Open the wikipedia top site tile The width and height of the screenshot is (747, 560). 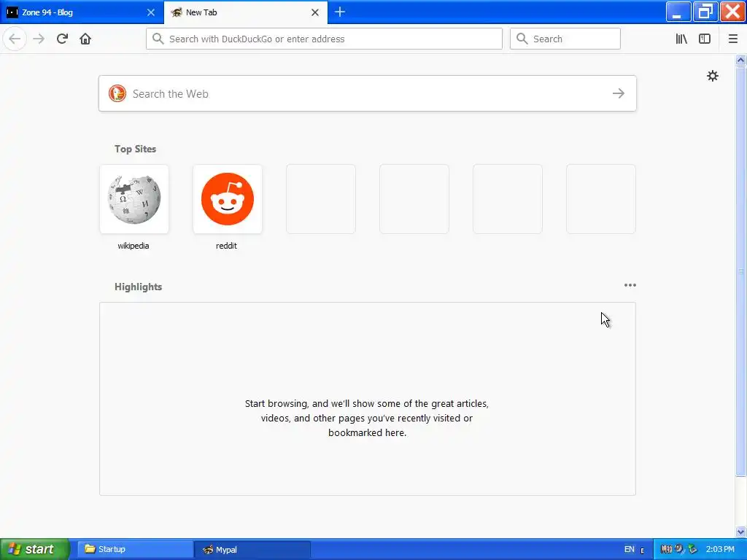pos(134,199)
